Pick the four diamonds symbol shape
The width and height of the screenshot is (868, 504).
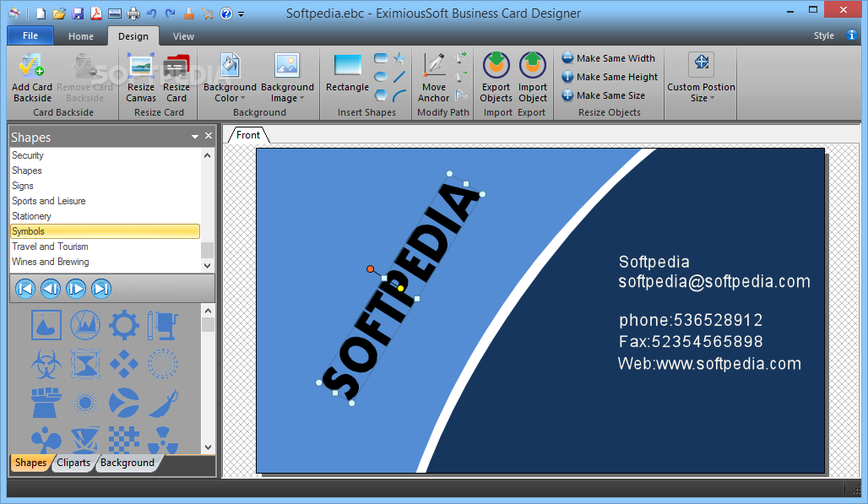(123, 364)
